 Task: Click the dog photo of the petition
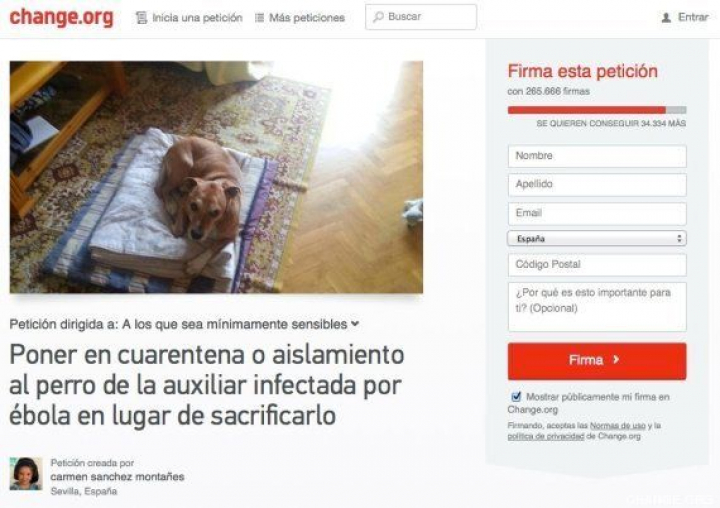[216, 177]
